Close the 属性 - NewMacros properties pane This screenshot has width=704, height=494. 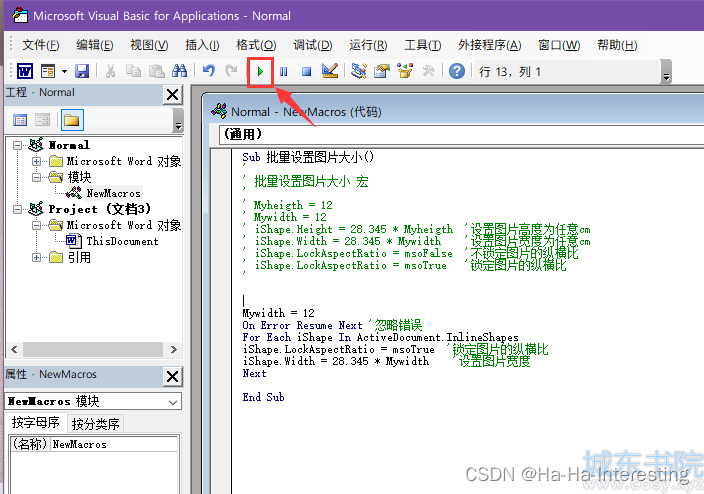pos(173,376)
